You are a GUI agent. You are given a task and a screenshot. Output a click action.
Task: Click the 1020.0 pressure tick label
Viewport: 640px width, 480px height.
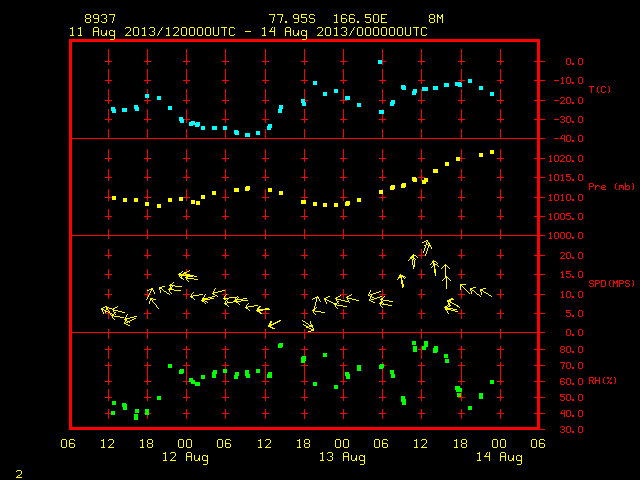[566, 159]
